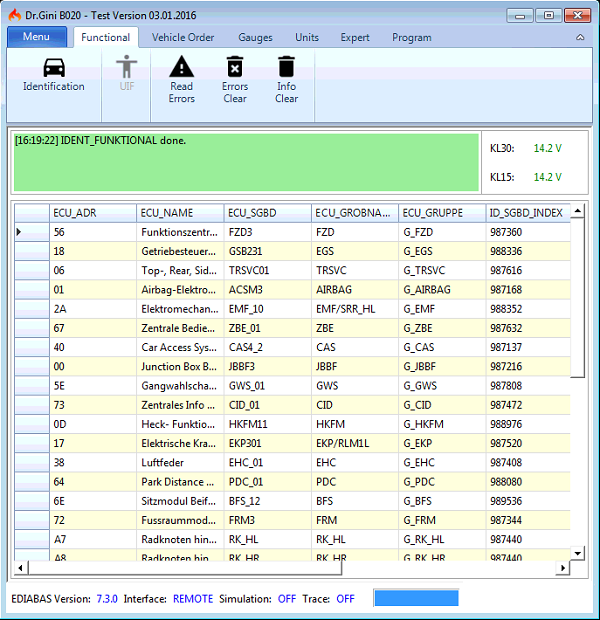Open the Gauges tab
The height and width of the screenshot is (620, 600).
(255, 38)
